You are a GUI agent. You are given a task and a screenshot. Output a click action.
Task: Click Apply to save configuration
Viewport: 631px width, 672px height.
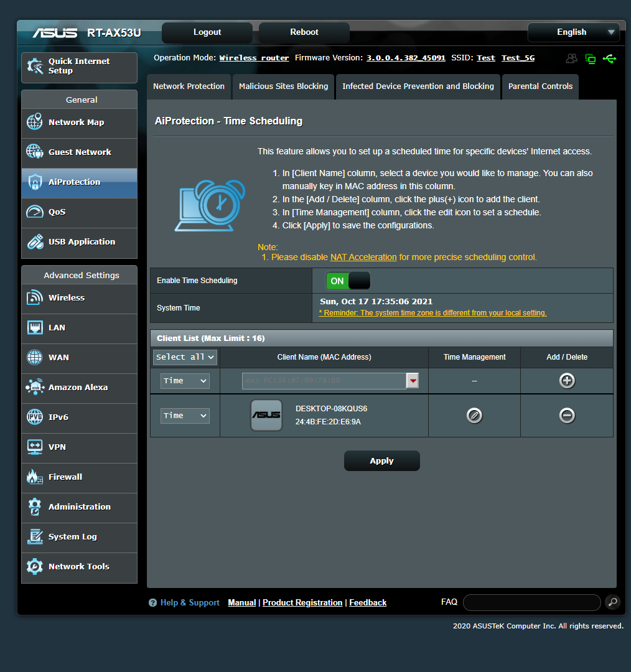(381, 460)
